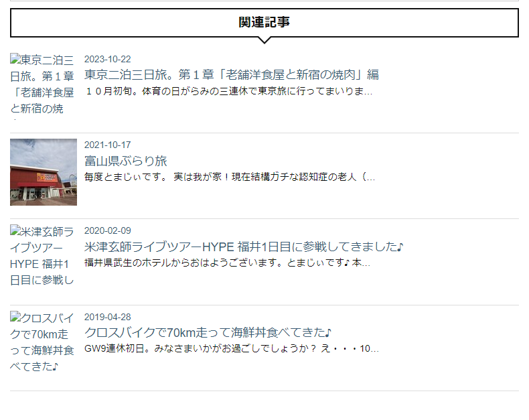Click the date 2019-04-28
529x420 pixels.
point(107,317)
